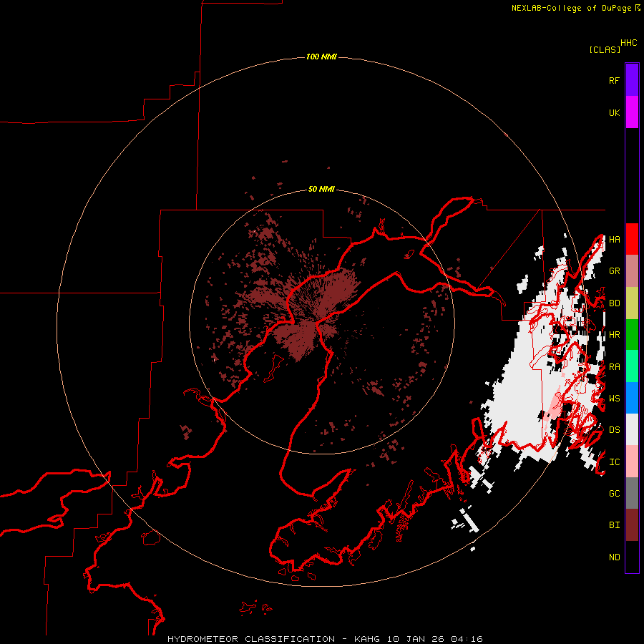644x644 pixels.
Task: Click the BD yellow legend swatch
Action: click(632, 303)
